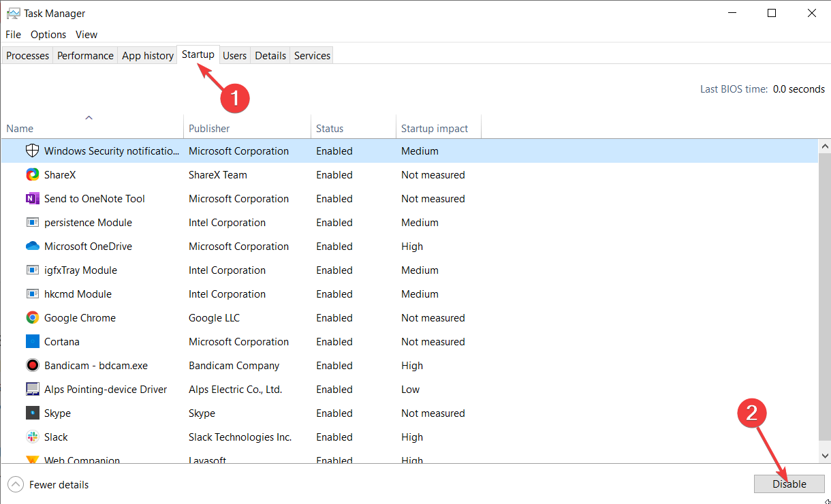The height and width of the screenshot is (504, 831).
Task: Sort by the Startup impact column header
Action: (x=439, y=127)
